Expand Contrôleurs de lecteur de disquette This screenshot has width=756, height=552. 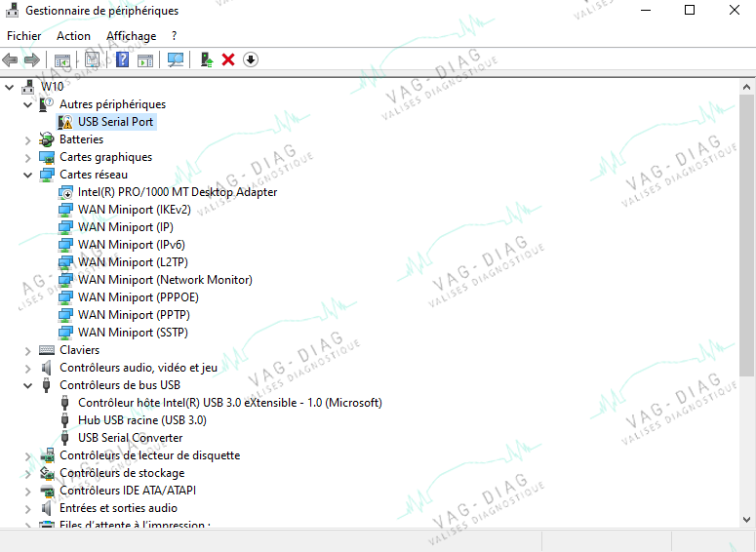click(x=28, y=456)
